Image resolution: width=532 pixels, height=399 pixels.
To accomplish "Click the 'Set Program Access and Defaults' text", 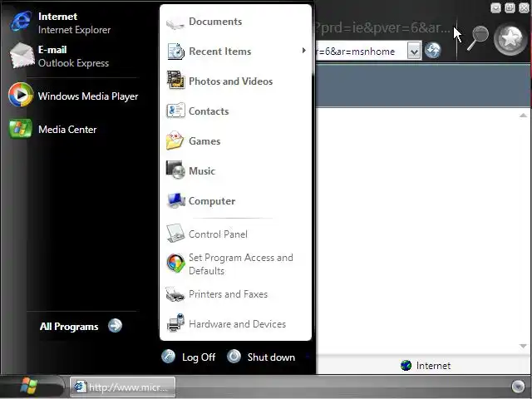I will coord(241,264).
